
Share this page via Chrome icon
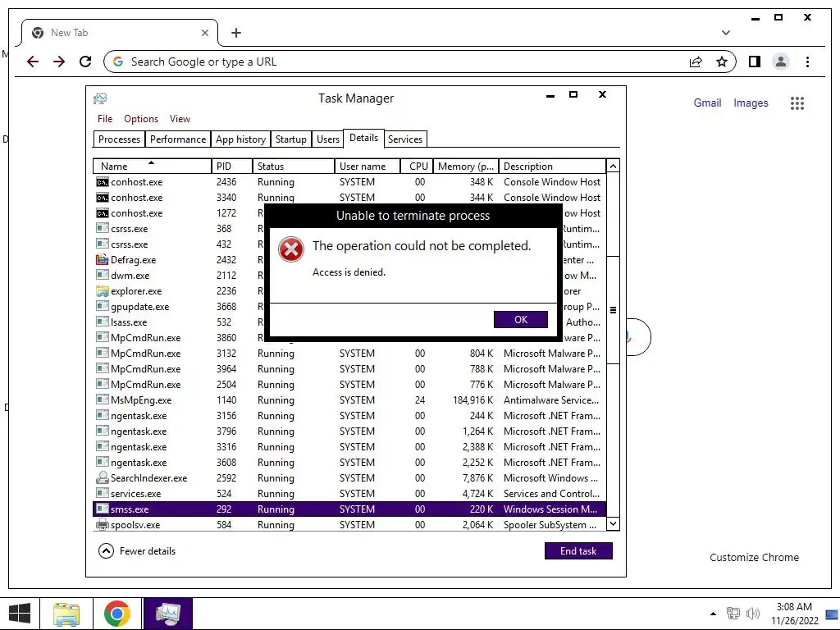(x=696, y=62)
